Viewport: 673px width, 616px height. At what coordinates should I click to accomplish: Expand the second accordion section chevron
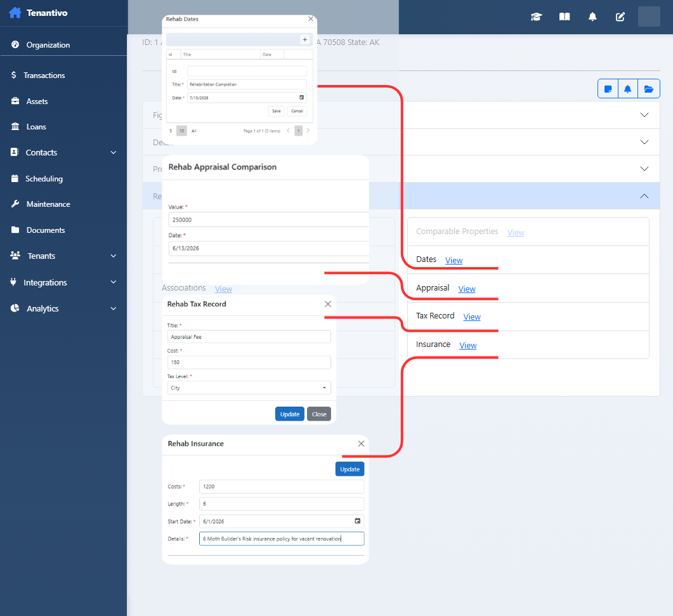(644, 142)
